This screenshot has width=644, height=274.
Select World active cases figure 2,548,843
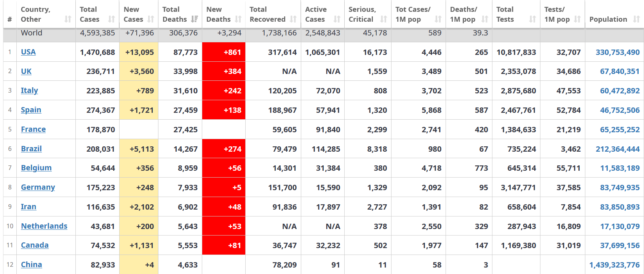(323, 33)
